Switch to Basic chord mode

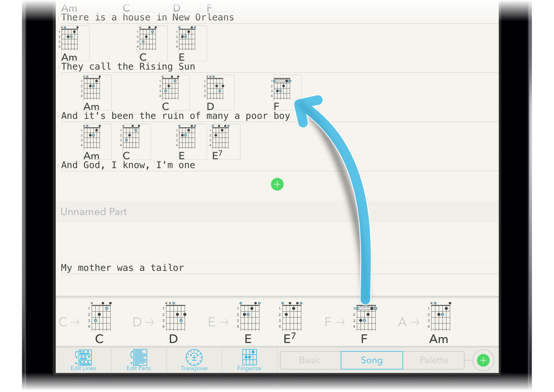click(x=310, y=360)
